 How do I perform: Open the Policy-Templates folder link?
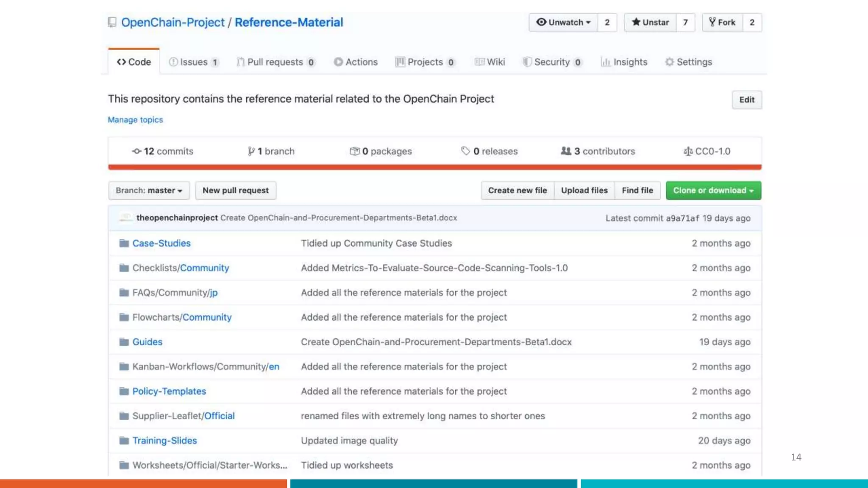169,391
